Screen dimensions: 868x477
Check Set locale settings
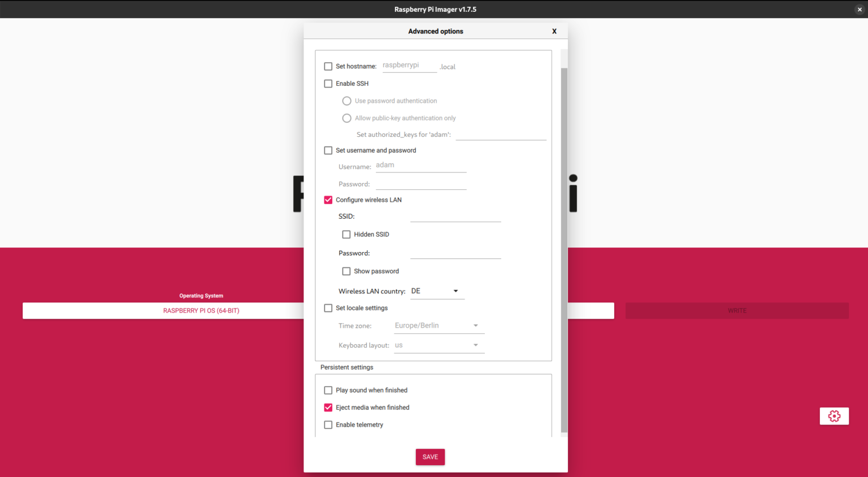tap(328, 308)
